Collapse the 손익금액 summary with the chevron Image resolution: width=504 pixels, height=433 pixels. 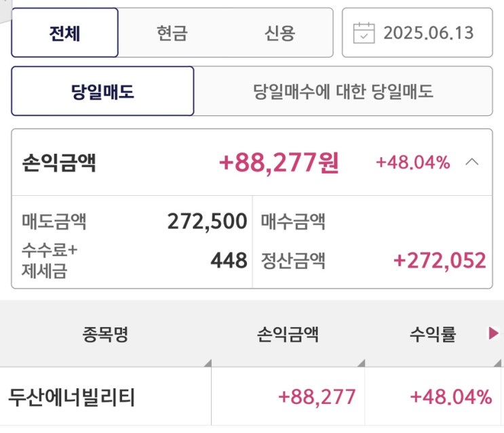(x=473, y=162)
